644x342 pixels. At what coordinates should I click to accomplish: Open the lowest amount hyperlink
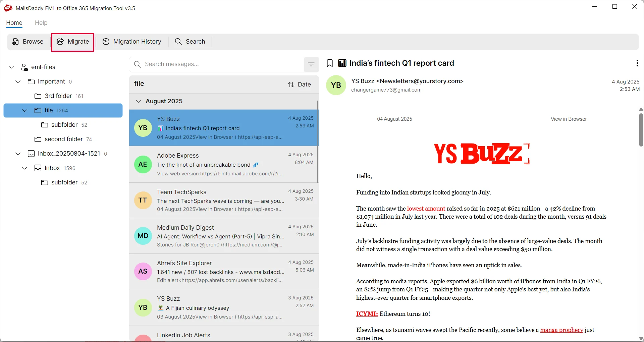426,208
